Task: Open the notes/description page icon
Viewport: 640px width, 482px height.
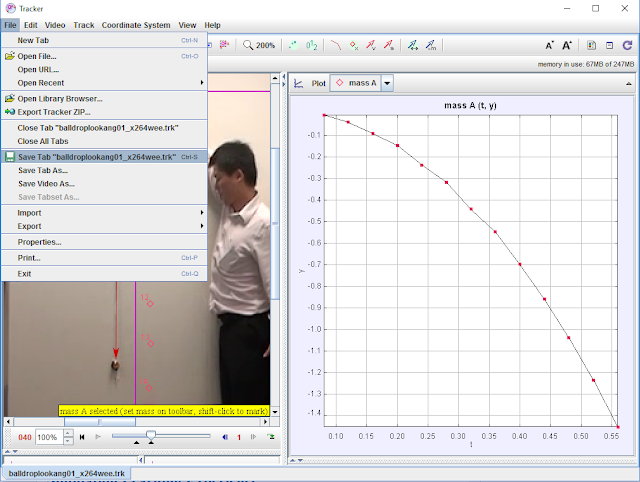Action: pyautogui.click(x=591, y=45)
